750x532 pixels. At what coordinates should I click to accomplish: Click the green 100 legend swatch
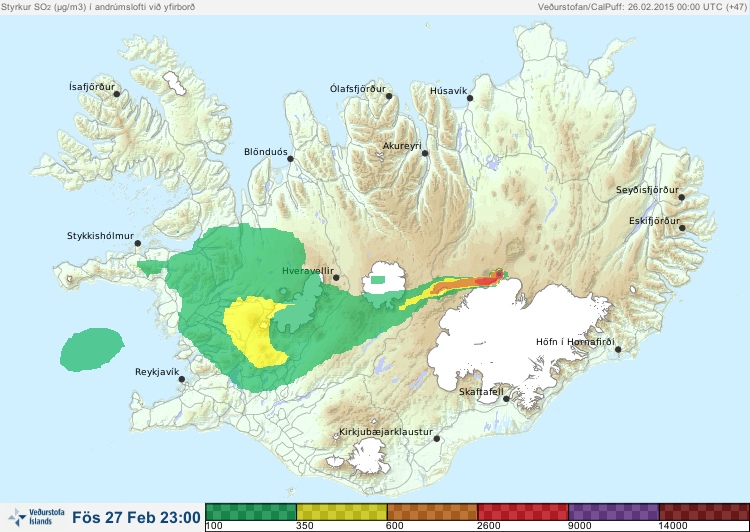[x=251, y=512]
